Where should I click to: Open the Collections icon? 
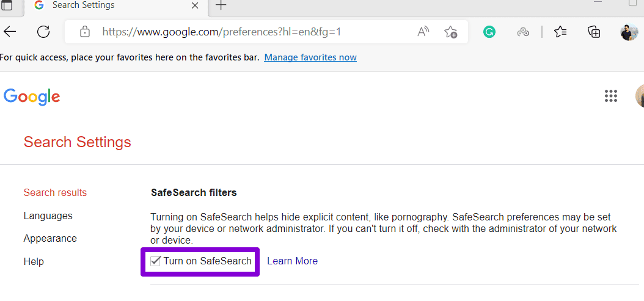click(x=594, y=32)
